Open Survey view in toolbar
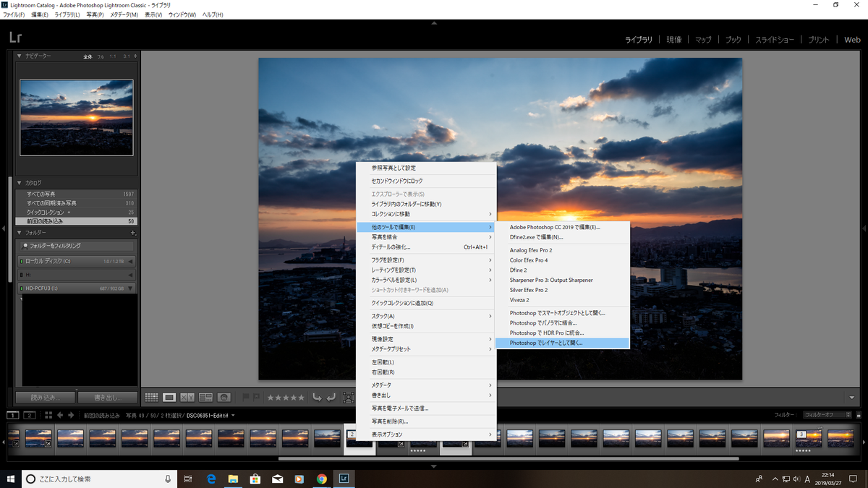 click(x=205, y=397)
